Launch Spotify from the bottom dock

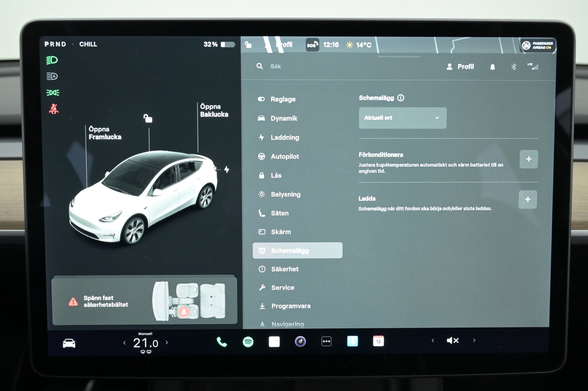[248, 342]
